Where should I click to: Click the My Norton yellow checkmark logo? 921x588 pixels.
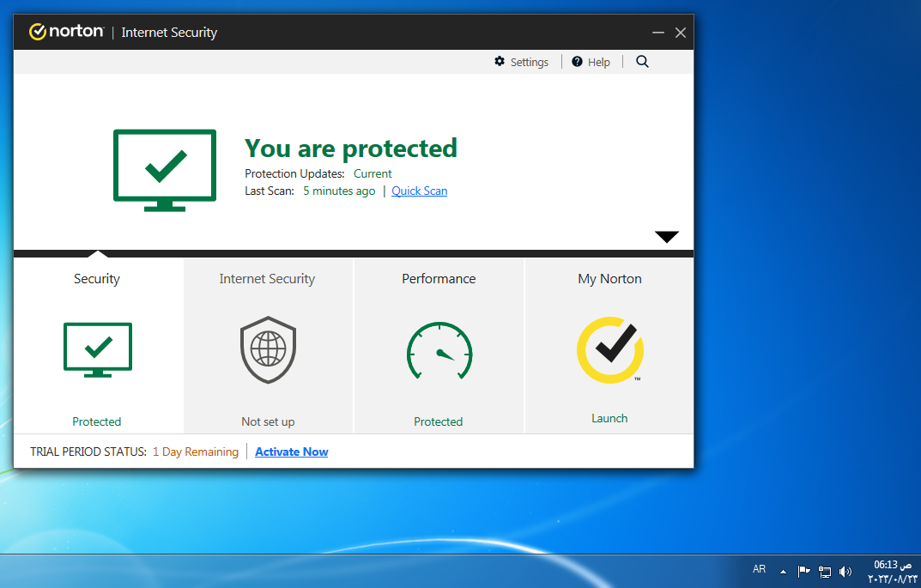pos(609,350)
